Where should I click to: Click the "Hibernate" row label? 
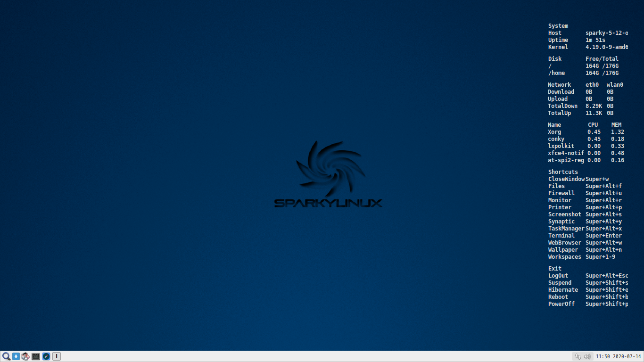[x=563, y=290]
